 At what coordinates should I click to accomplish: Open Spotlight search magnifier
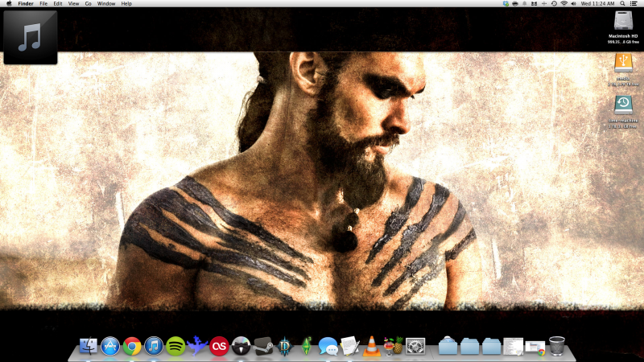click(x=622, y=4)
